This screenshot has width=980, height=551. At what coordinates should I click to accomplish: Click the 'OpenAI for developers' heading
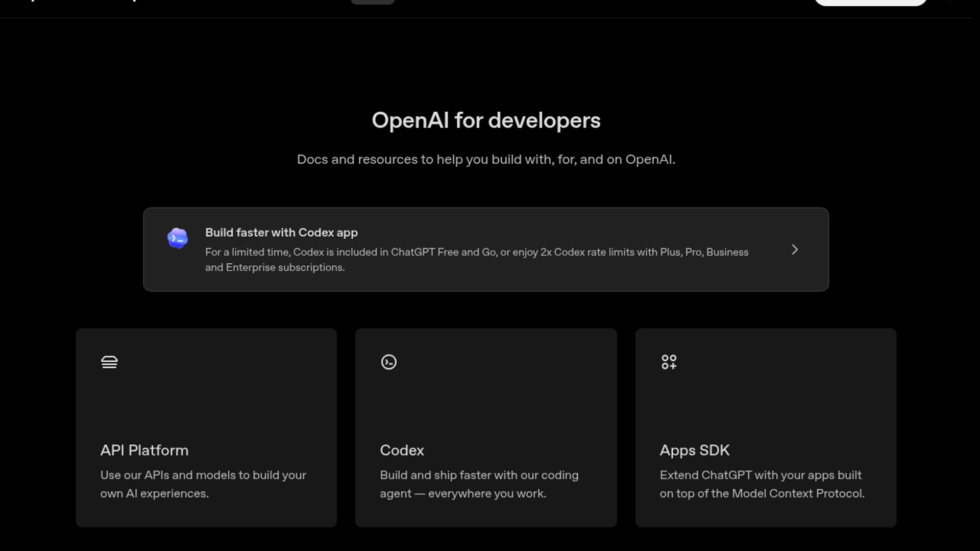486,121
